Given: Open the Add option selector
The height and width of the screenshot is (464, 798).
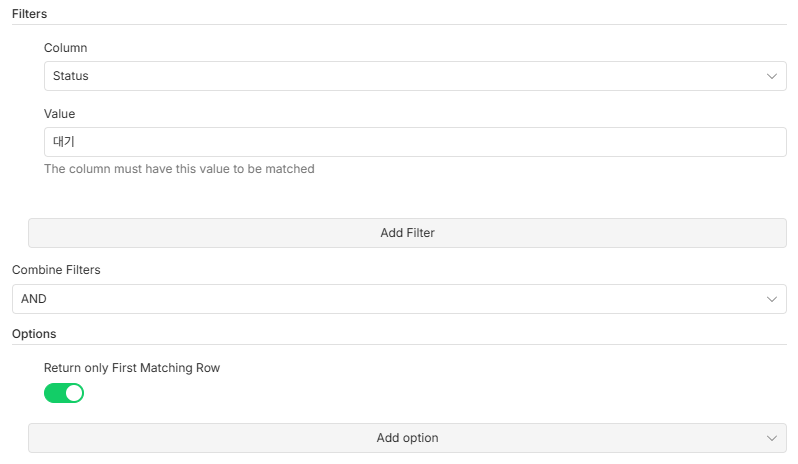Looking at the screenshot, I should pyautogui.click(x=407, y=438).
